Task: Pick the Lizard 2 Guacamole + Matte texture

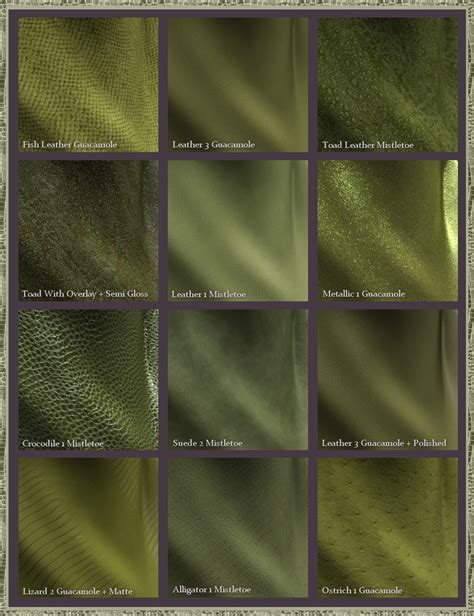Action: click(88, 528)
